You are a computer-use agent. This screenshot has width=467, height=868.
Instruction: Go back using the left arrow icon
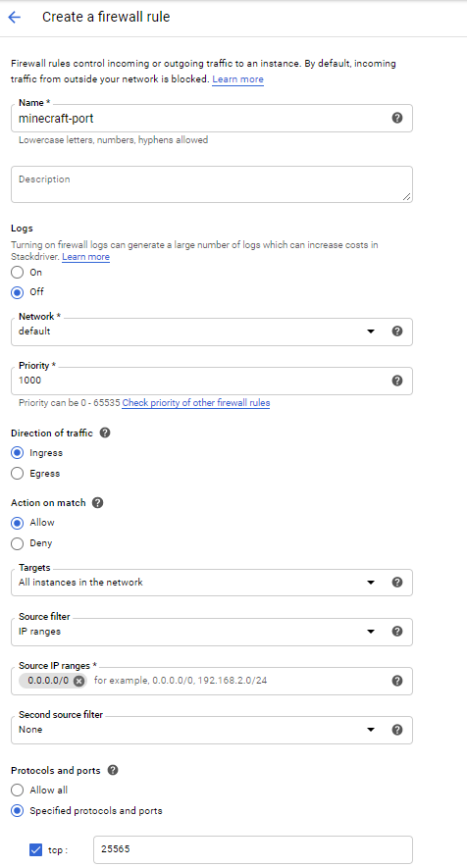(15, 17)
